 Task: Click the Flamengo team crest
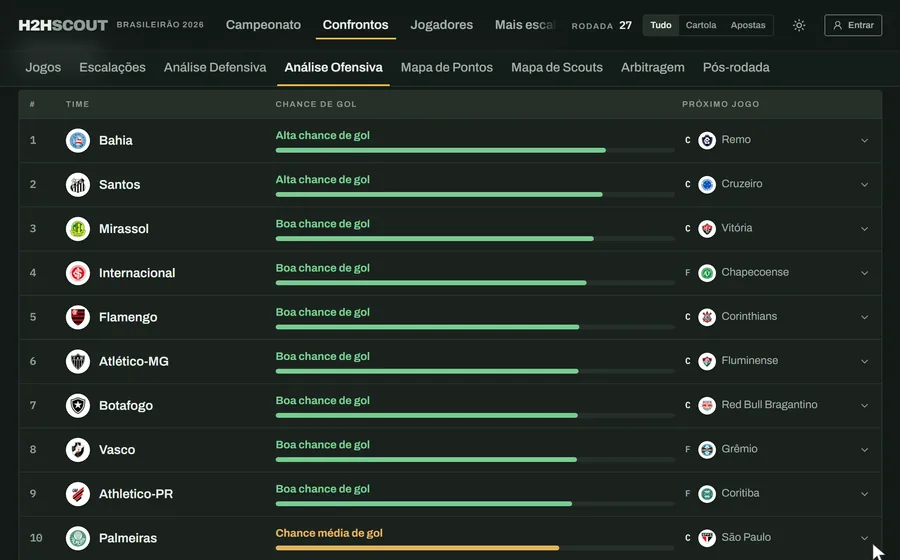coord(78,317)
